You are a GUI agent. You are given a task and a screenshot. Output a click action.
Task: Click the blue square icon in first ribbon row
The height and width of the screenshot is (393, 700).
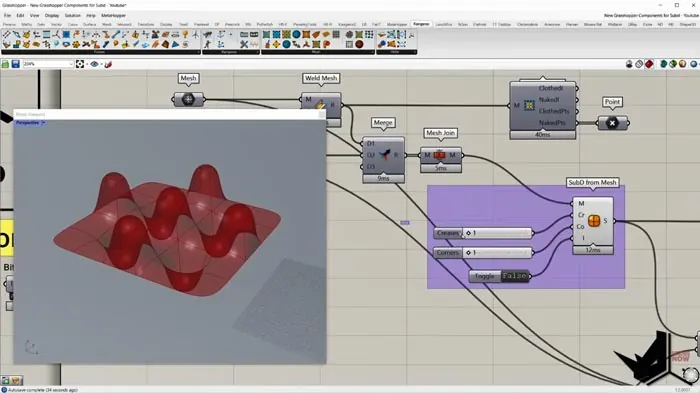[66, 34]
